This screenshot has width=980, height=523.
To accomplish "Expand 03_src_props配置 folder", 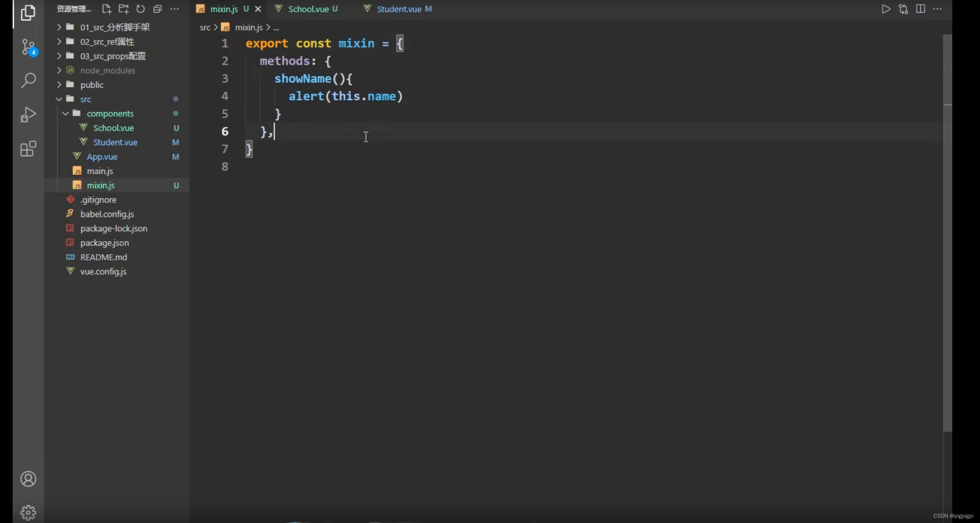I will point(113,56).
